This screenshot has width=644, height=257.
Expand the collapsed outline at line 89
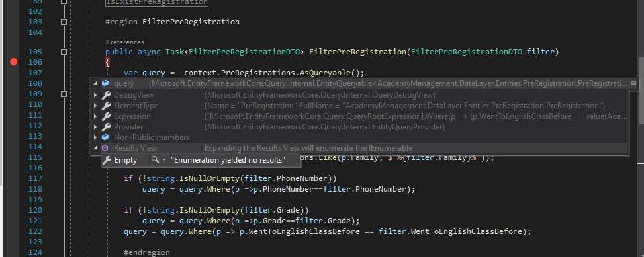point(64,1)
